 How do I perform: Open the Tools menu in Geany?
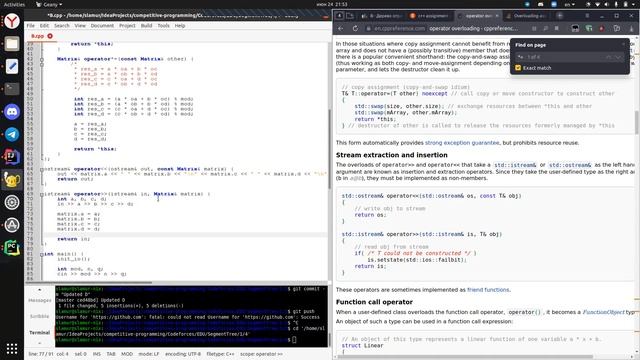[163, 26]
